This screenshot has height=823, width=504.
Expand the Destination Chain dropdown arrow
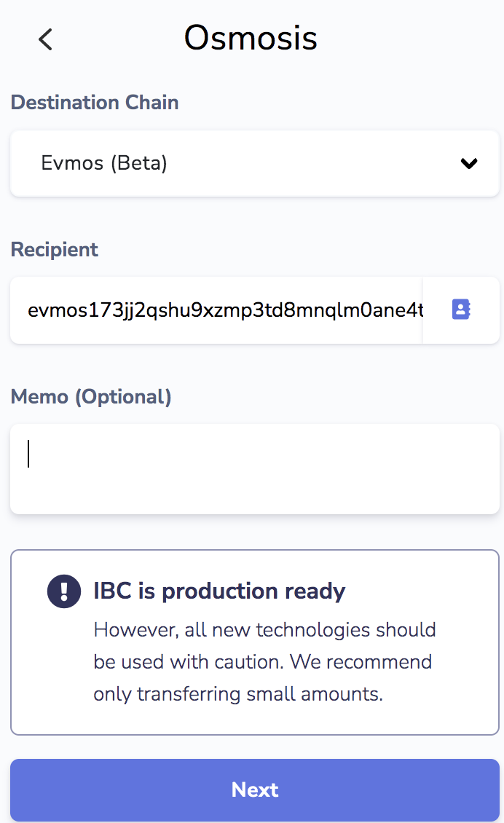click(x=469, y=164)
